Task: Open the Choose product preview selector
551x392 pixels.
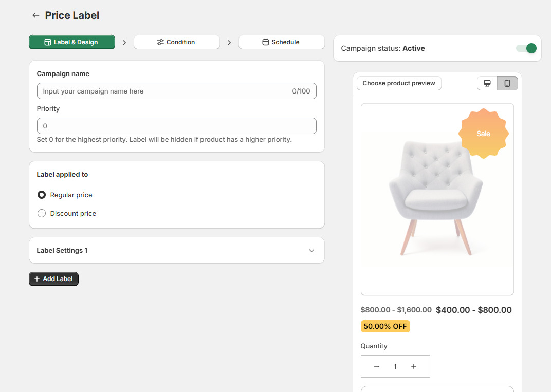Action: click(399, 83)
